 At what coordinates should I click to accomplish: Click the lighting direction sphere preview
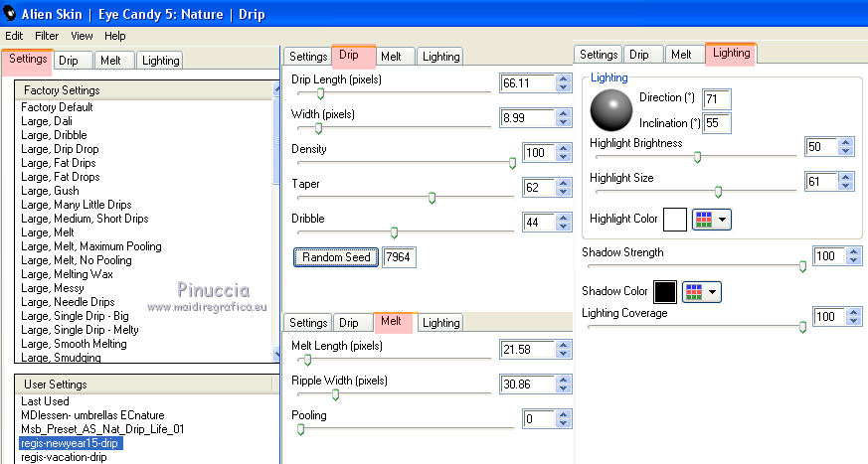click(611, 110)
